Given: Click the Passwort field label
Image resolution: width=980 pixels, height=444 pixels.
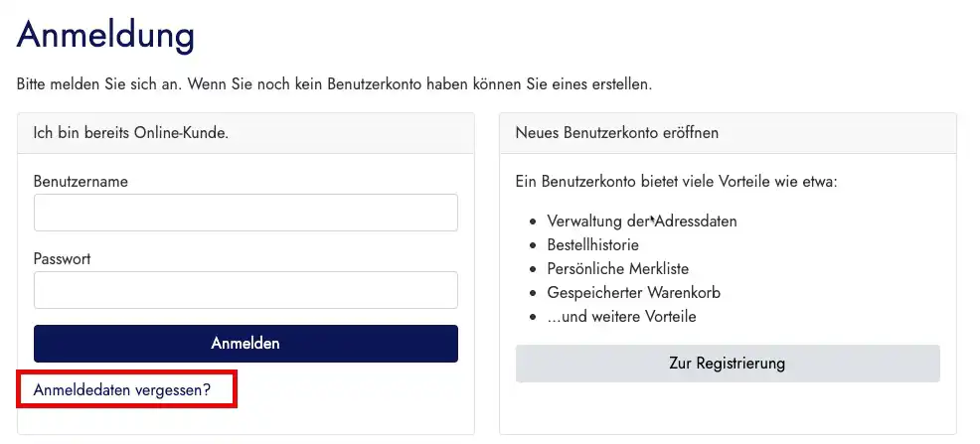Looking at the screenshot, I should (62, 258).
